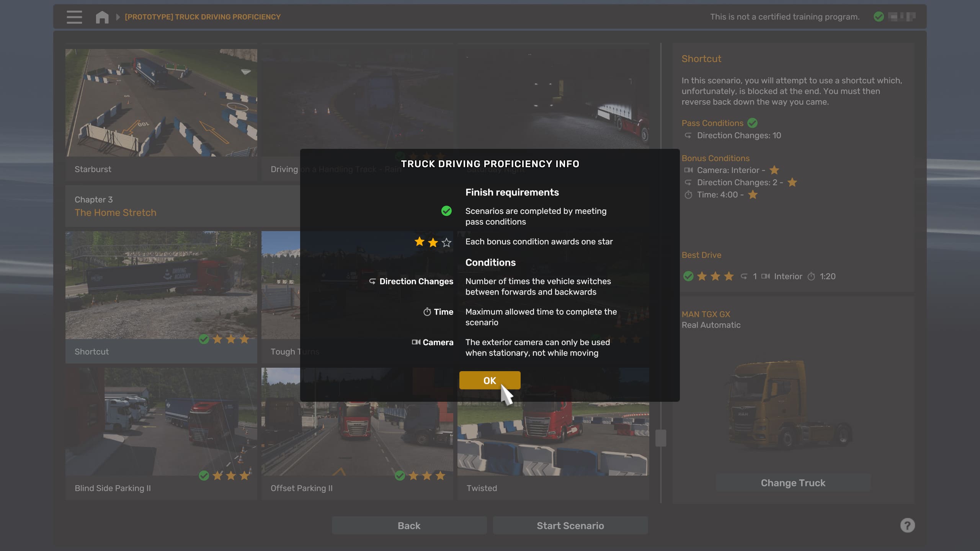Image resolution: width=980 pixels, height=551 pixels.
Task: Click the breadcrumb chevron arrow after home
Action: point(118,17)
